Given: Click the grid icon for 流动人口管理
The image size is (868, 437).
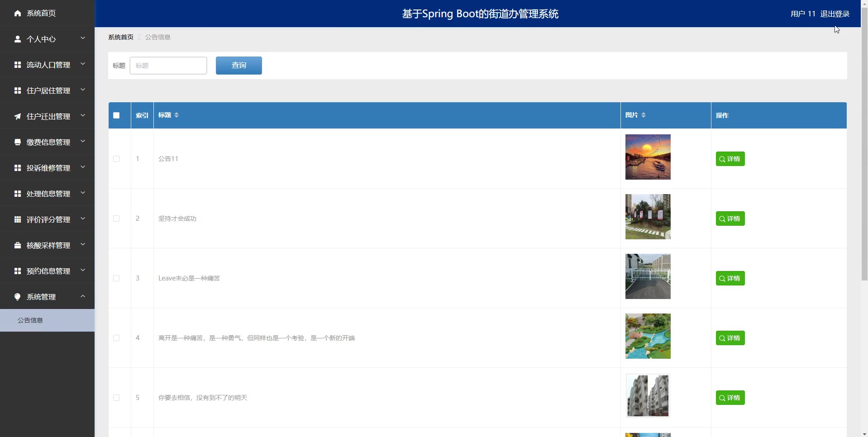Looking at the screenshot, I should tap(17, 64).
